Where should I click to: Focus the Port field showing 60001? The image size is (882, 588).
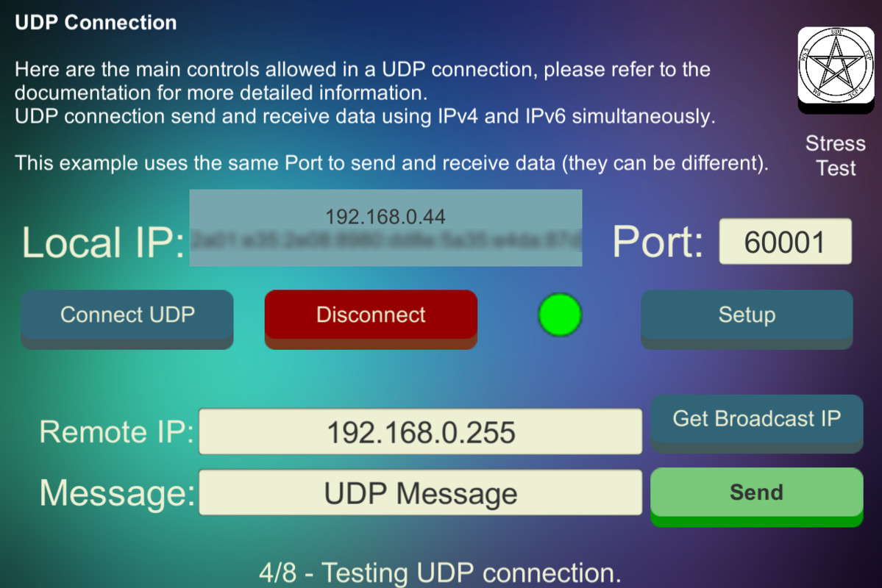click(785, 242)
